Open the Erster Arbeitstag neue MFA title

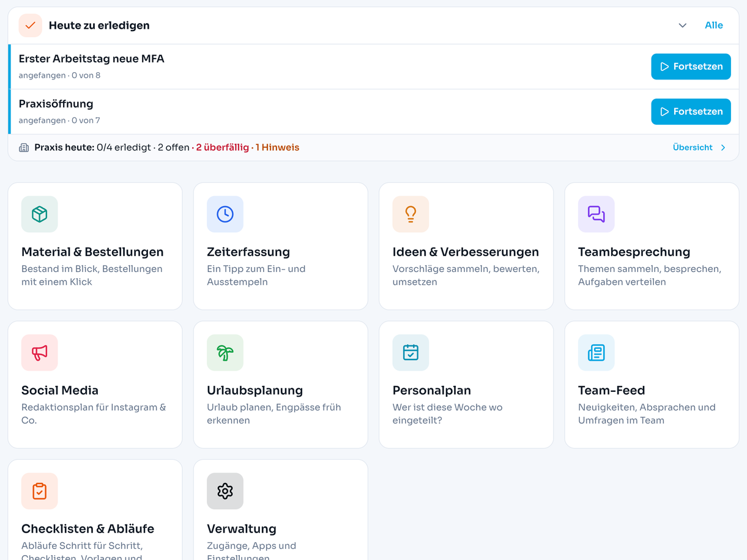[x=91, y=59]
